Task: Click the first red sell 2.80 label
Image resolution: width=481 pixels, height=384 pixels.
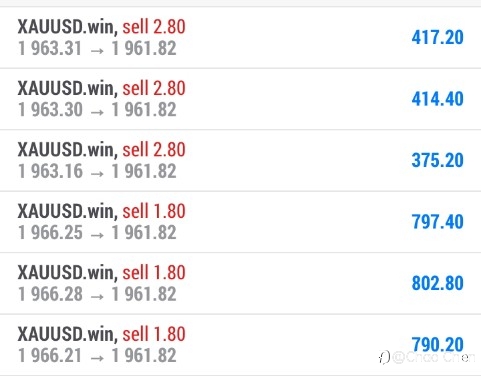Action: pos(154,27)
